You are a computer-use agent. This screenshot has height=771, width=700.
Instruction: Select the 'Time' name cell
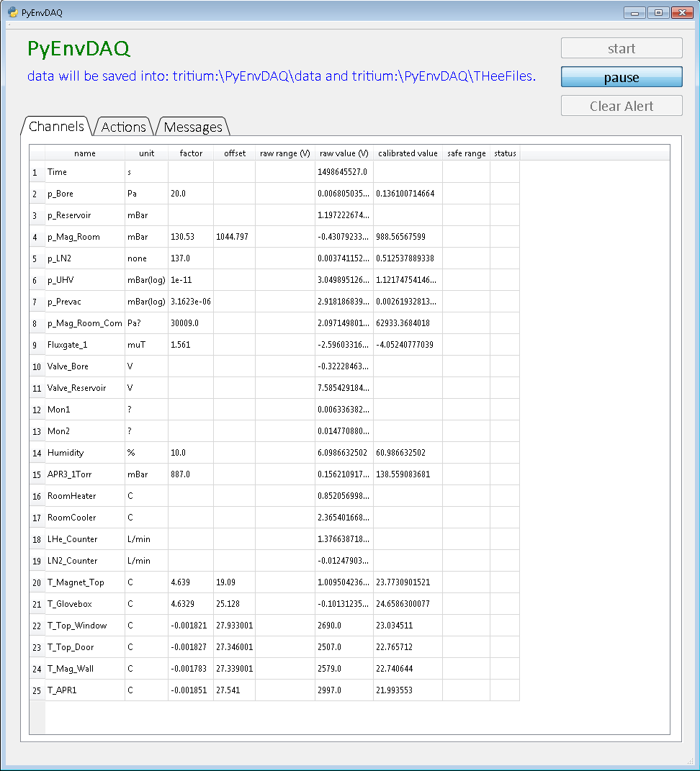click(85, 172)
